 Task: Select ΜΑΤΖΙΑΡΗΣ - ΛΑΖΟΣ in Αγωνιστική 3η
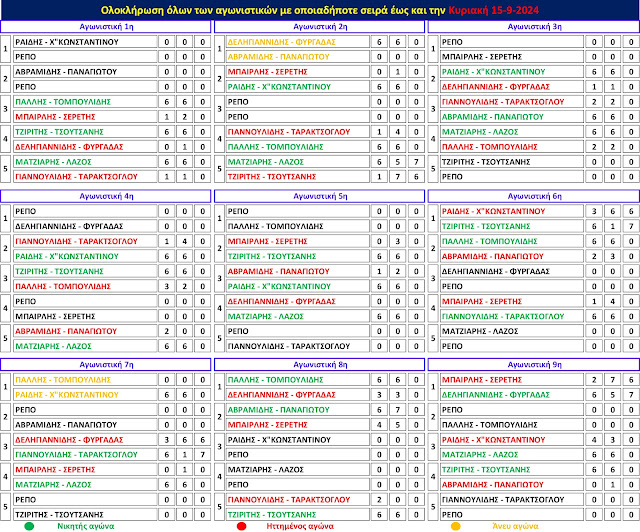pos(512,132)
